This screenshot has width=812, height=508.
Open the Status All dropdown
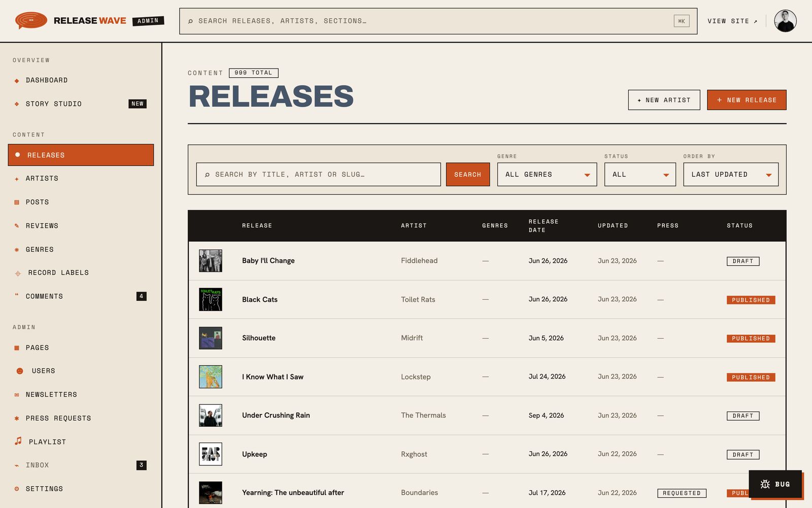[x=640, y=174]
